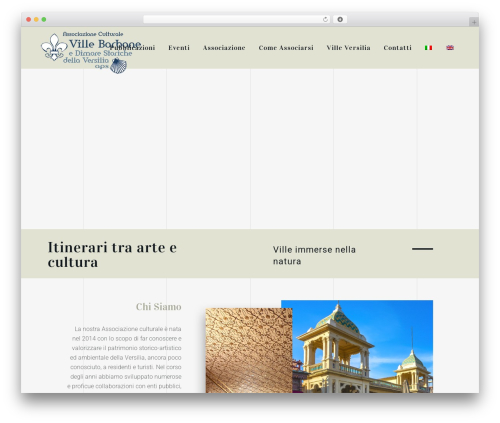This screenshot has width=500, height=423.
Task: Switch site language to Italian flag
Action: click(428, 48)
